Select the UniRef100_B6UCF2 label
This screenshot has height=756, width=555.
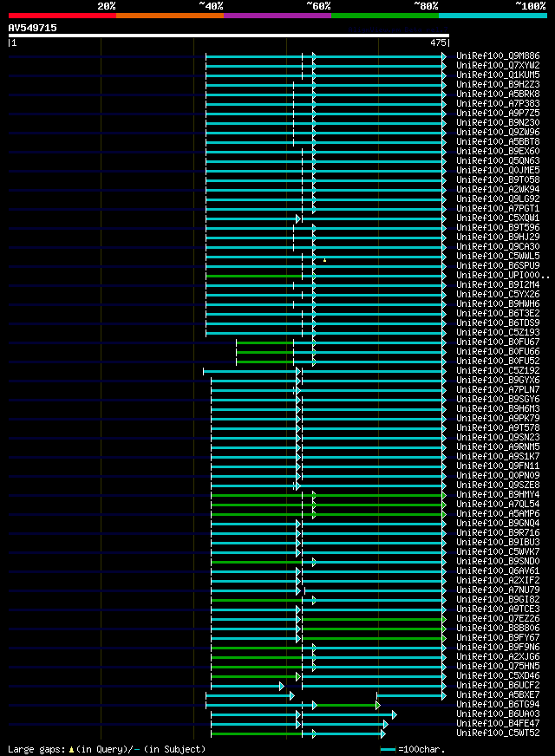(498, 686)
